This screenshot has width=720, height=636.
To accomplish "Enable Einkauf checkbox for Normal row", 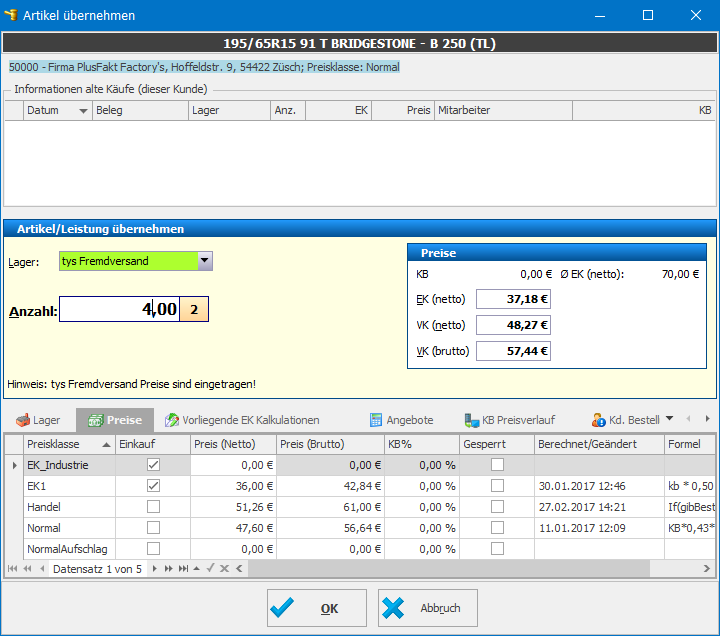I will click(x=153, y=528).
